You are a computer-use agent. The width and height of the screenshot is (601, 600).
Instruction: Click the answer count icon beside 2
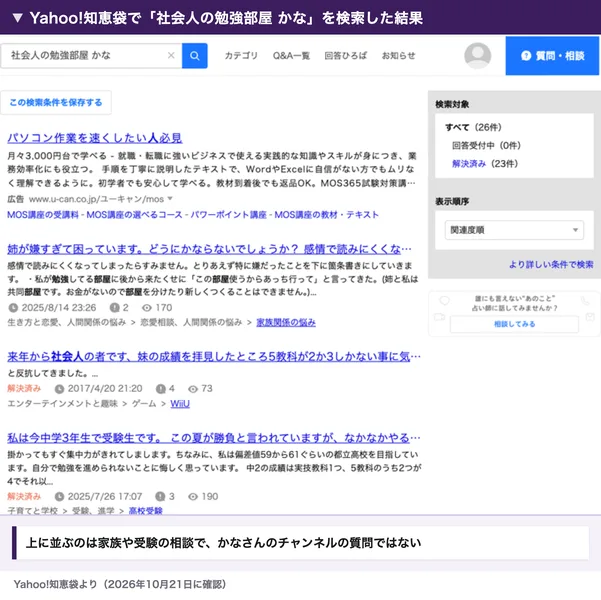(114, 307)
